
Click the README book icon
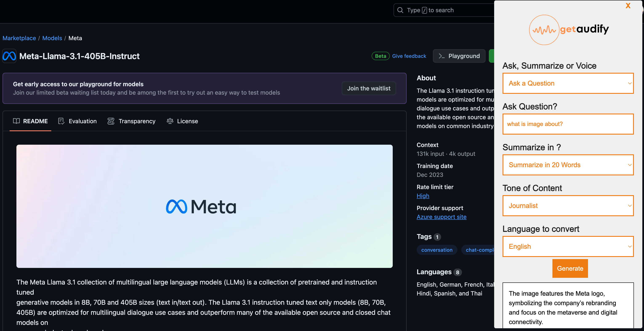click(x=16, y=121)
